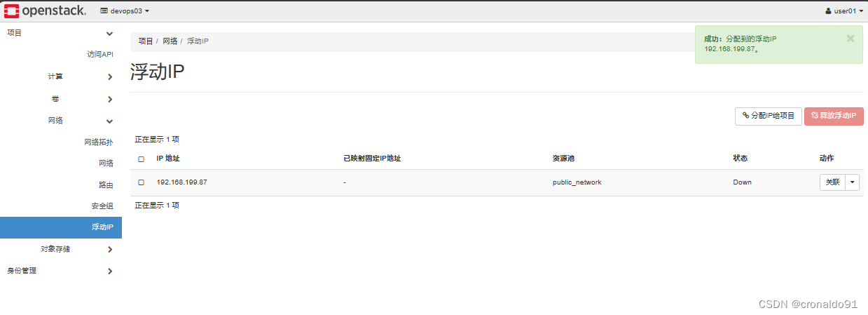Click the 状态 column header

click(x=740, y=159)
